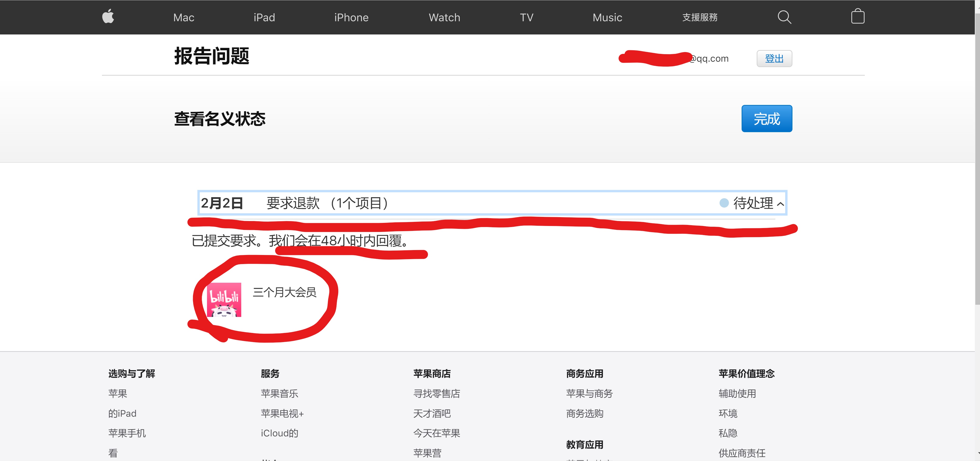Screen dimensions: 980x461
Task: Open the search magnifier icon
Action: tap(784, 17)
